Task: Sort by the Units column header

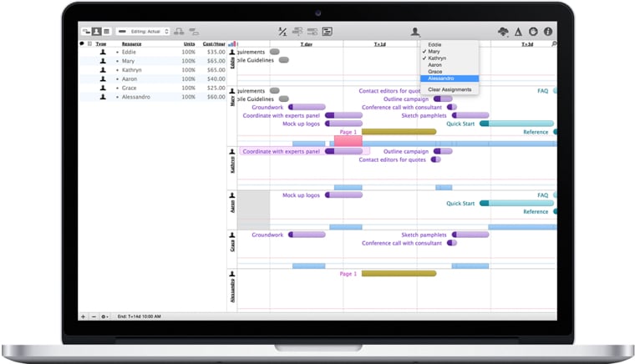Action: pyautogui.click(x=189, y=43)
